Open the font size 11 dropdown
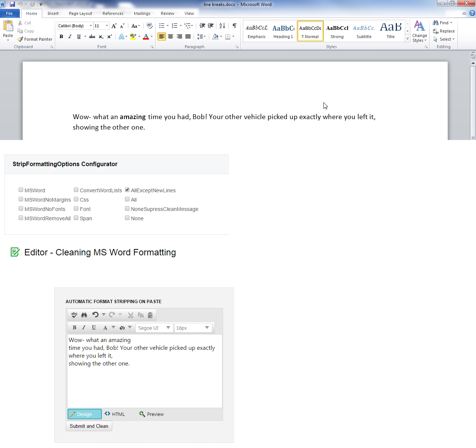Screen dimensions: 476x448 coord(107,26)
